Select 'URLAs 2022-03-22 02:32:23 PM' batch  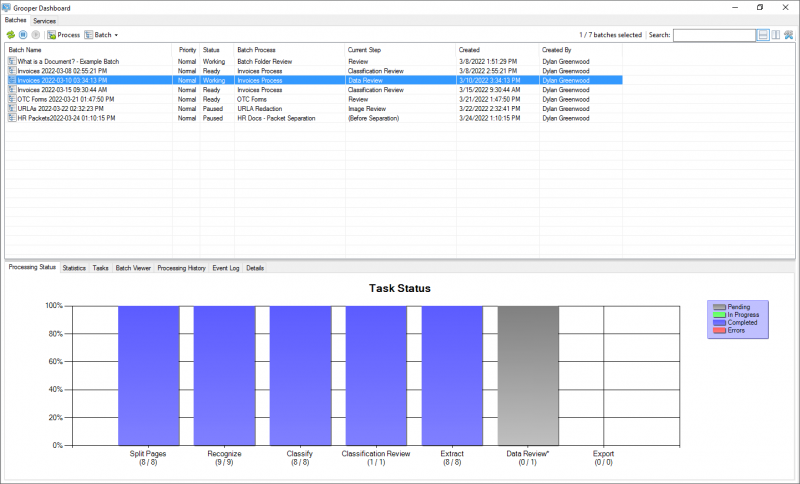pos(61,109)
